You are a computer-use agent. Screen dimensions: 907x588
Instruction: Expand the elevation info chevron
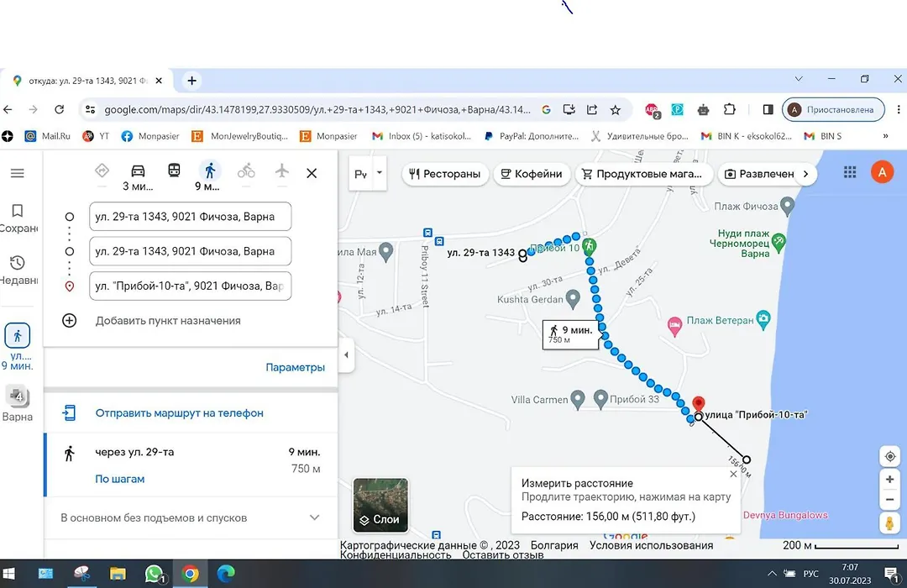[315, 517]
